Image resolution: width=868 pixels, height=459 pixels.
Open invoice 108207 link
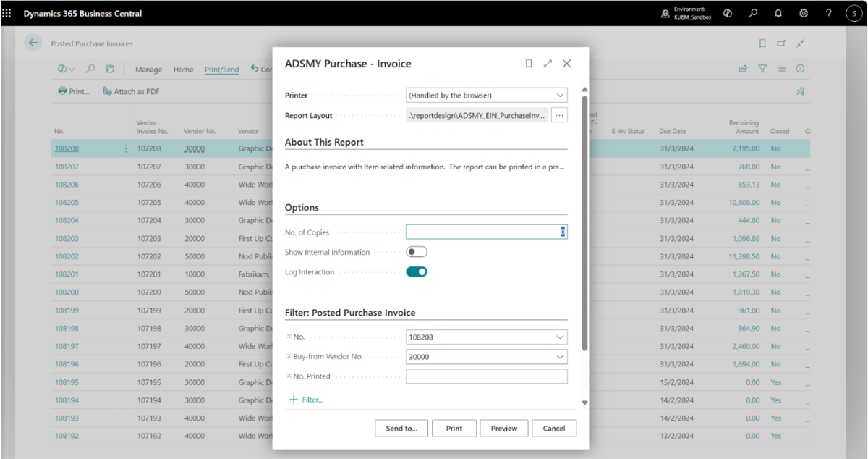tap(67, 167)
